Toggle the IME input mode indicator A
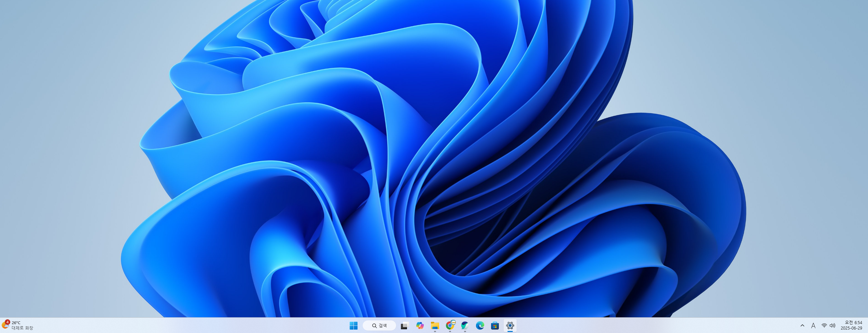This screenshot has height=333, width=868. [813, 325]
